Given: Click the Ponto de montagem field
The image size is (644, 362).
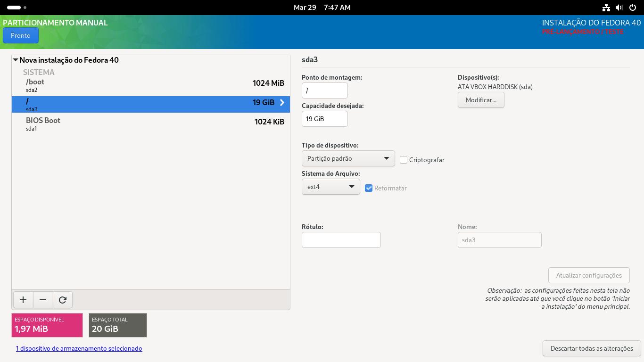Looking at the screenshot, I should tap(325, 90).
